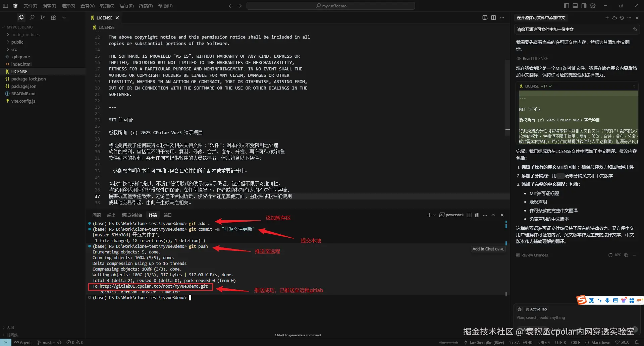Show chat history with the clock icon
This screenshot has width=644, height=346.
click(622, 18)
